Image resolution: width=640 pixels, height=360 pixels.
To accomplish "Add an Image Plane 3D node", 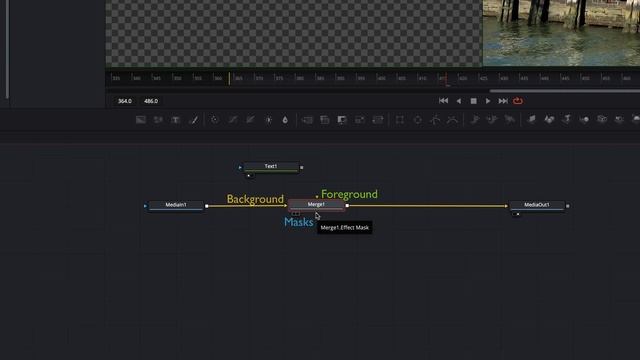I will (531, 119).
